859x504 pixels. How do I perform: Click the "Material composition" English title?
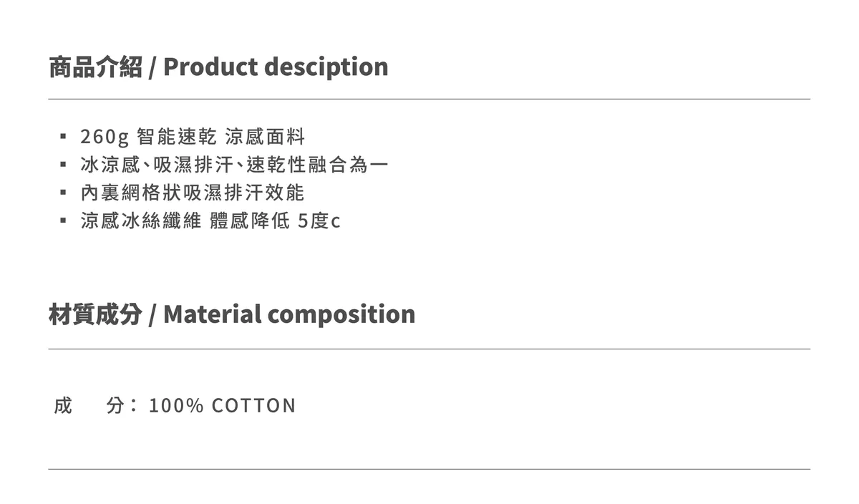point(289,314)
